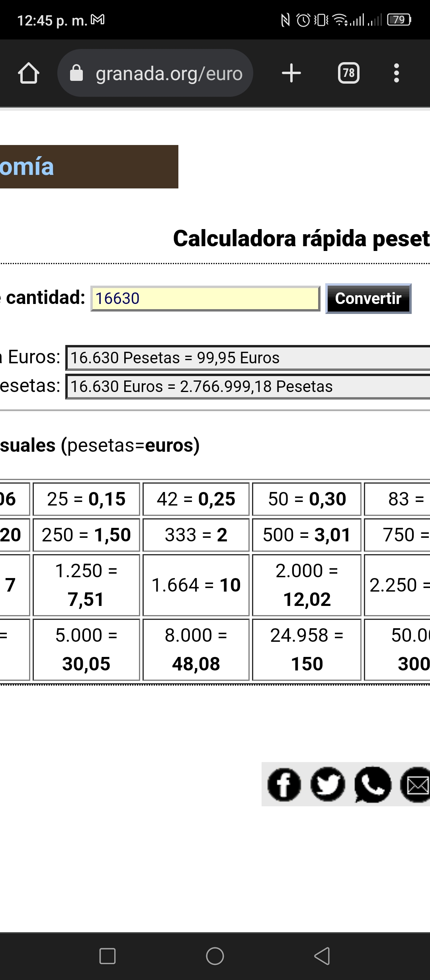Tap the 5.000 = 30,05 table cell
The image size is (430, 980).
pyautogui.click(x=86, y=649)
